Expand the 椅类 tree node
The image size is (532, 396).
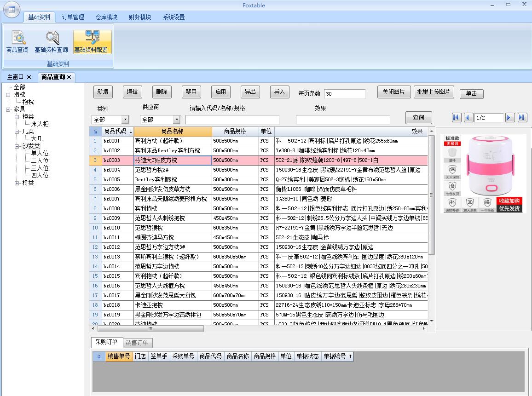point(17,183)
